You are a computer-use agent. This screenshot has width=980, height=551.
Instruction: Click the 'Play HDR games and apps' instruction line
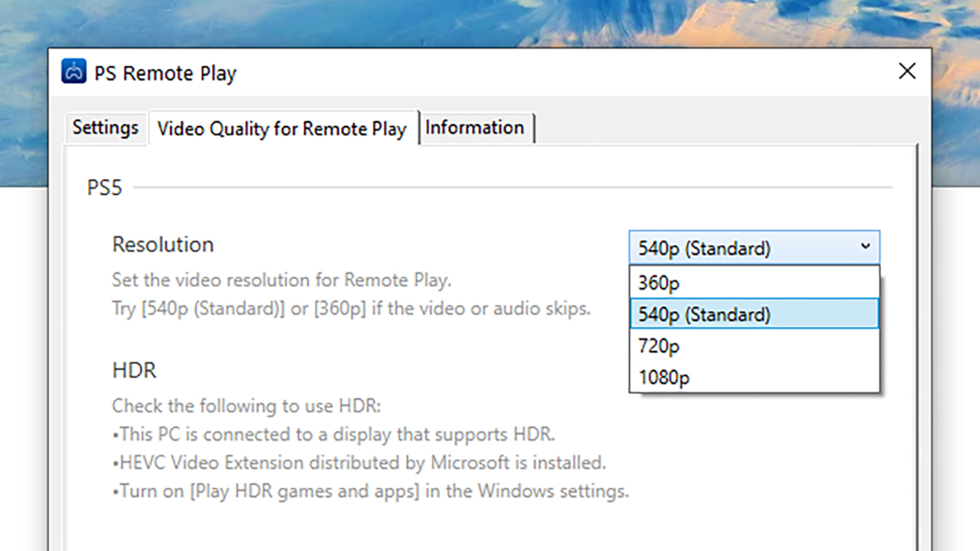(x=371, y=492)
